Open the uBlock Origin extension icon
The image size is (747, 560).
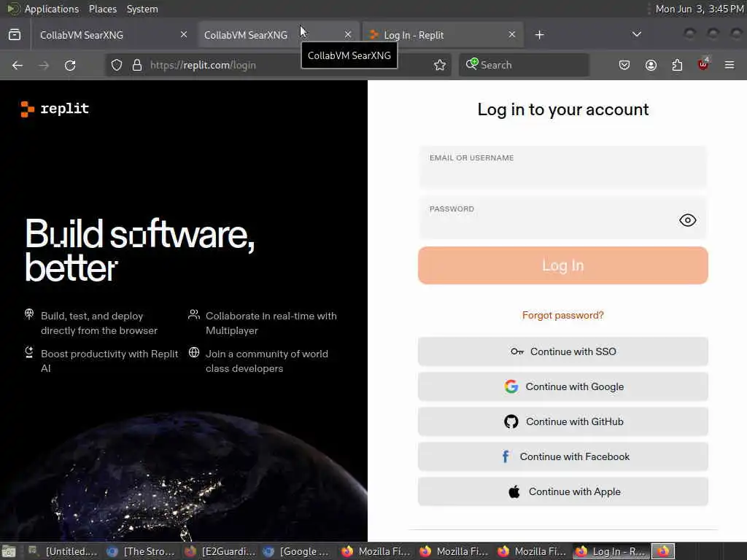pos(703,64)
